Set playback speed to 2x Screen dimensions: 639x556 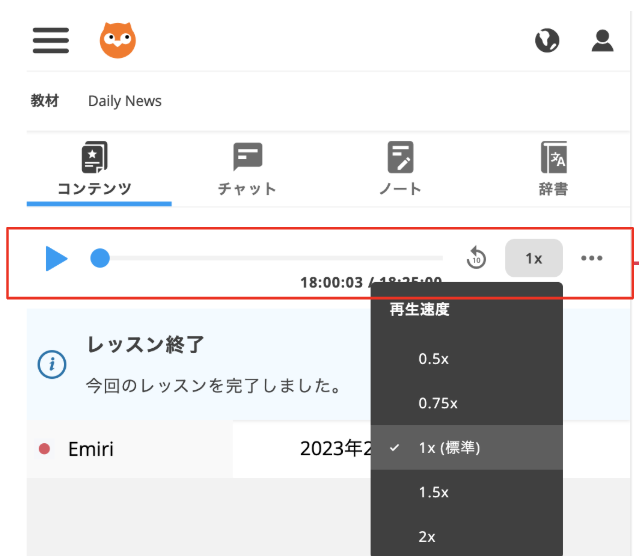point(427,537)
